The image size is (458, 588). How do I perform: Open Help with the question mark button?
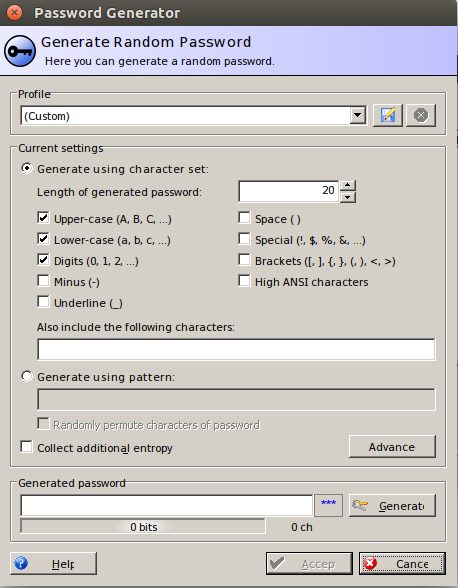[x=53, y=563]
